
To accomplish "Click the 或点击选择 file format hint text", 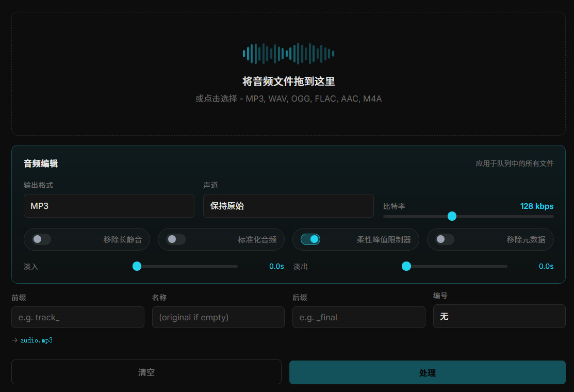I will click(288, 99).
